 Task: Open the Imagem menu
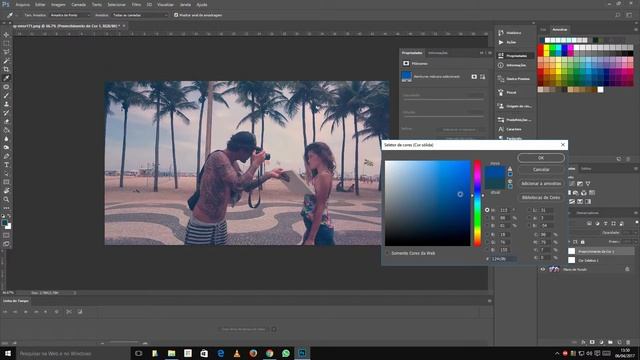(58, 4)
